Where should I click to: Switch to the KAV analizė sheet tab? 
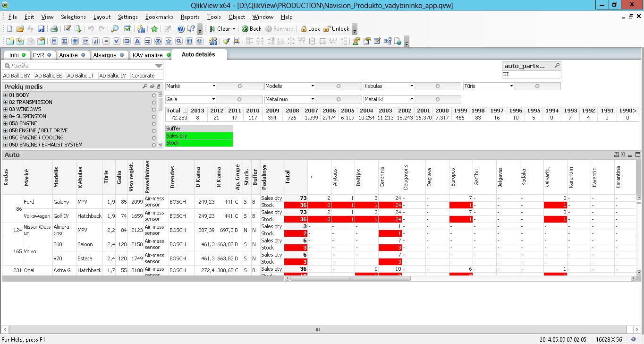[151, 55]
